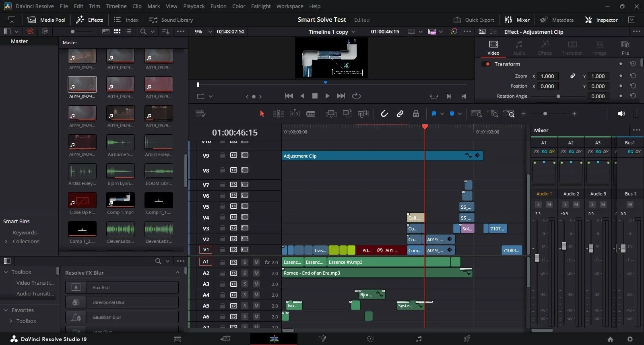Image resolution: width=644 pixels, height=345 pixels.
Task: Lock the V9 track
Action: 222,155
